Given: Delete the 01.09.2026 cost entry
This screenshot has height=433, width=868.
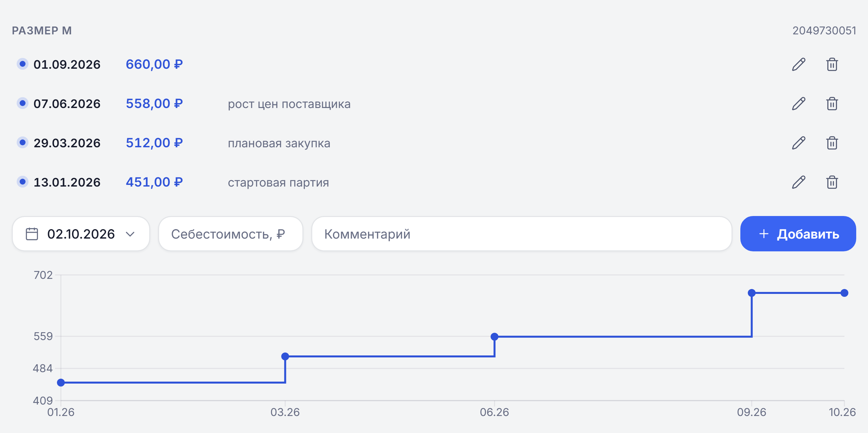Looking at the screenshot, I should tap(832, 64).
